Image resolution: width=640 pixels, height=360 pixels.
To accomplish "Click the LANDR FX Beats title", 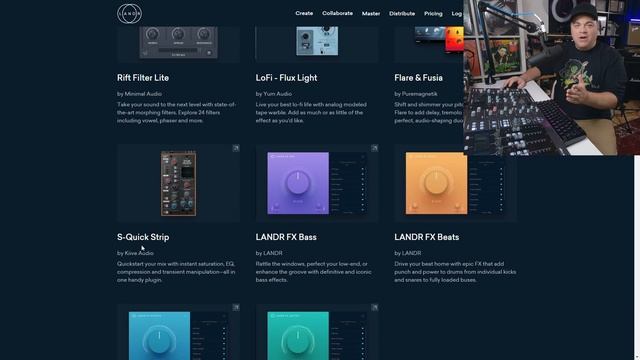I will [427, 237].
